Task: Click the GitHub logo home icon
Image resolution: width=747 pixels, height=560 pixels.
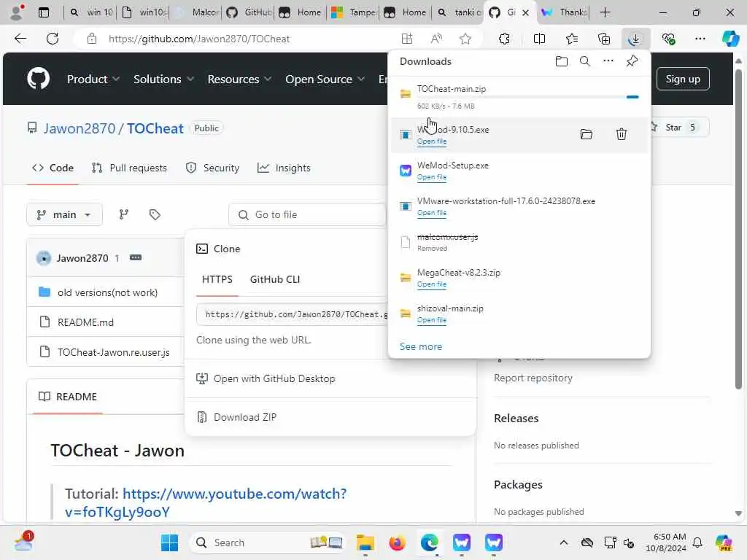Action: pos(38,79)
